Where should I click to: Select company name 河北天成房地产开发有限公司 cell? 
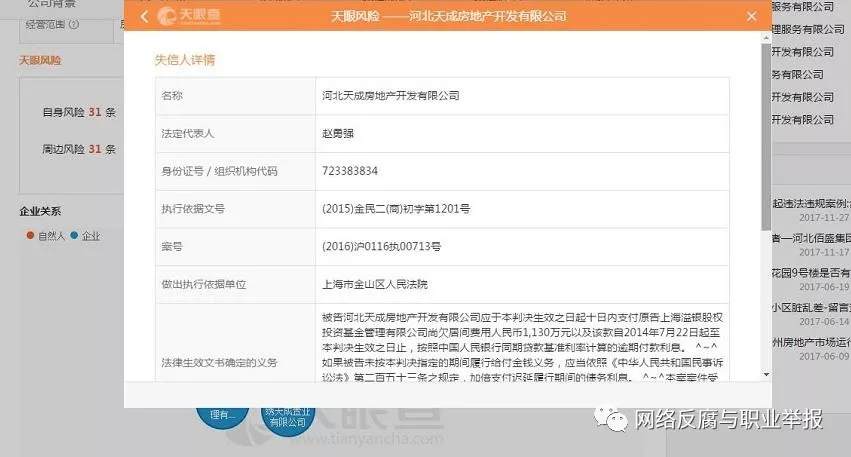click(522, 96)
